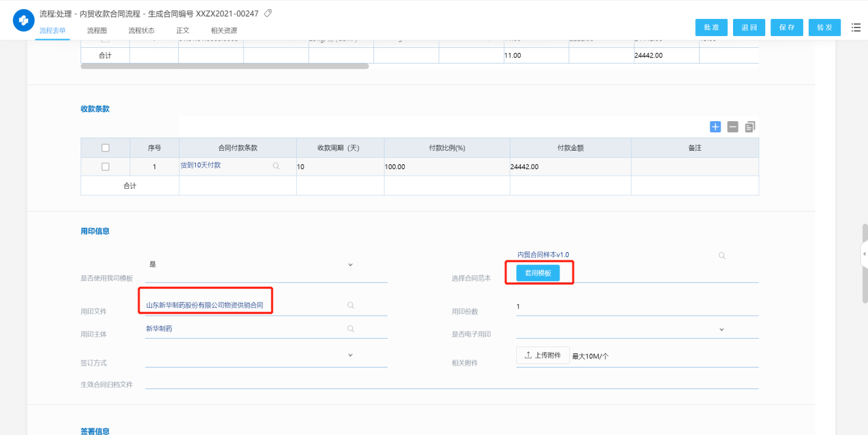Add a row with the plus icon in 收款条款
The height and width of the screenshot is (435, 868).
(x=715, y=127)
